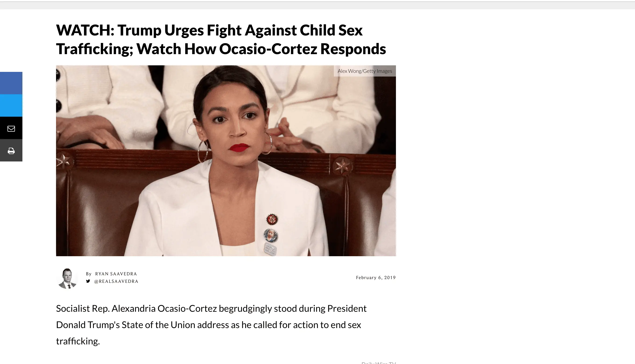Click the Twitter bird icon beside @REALSAAVEDRA

[x=88, y=281]
